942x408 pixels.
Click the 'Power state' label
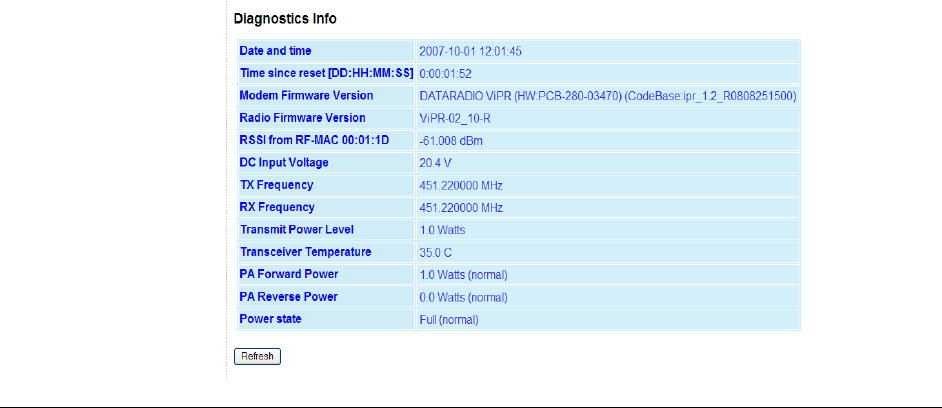(270, 319)
